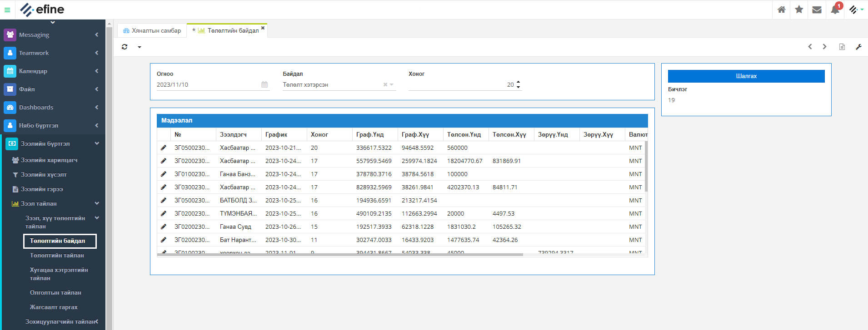
Task: Go to previous page arrow
Action: tap(810, 47)
